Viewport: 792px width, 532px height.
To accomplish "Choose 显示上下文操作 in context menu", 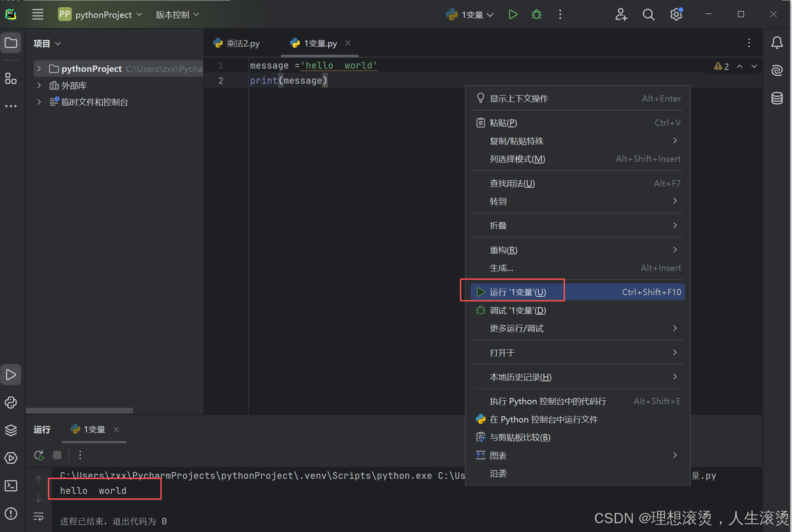I will 578,98.
